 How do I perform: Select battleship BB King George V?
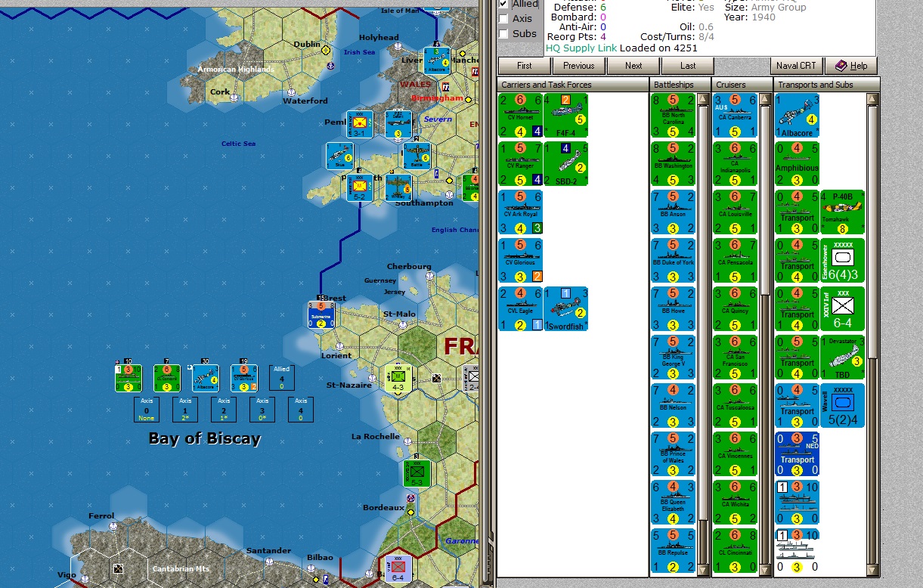click(x=673, y=357)
